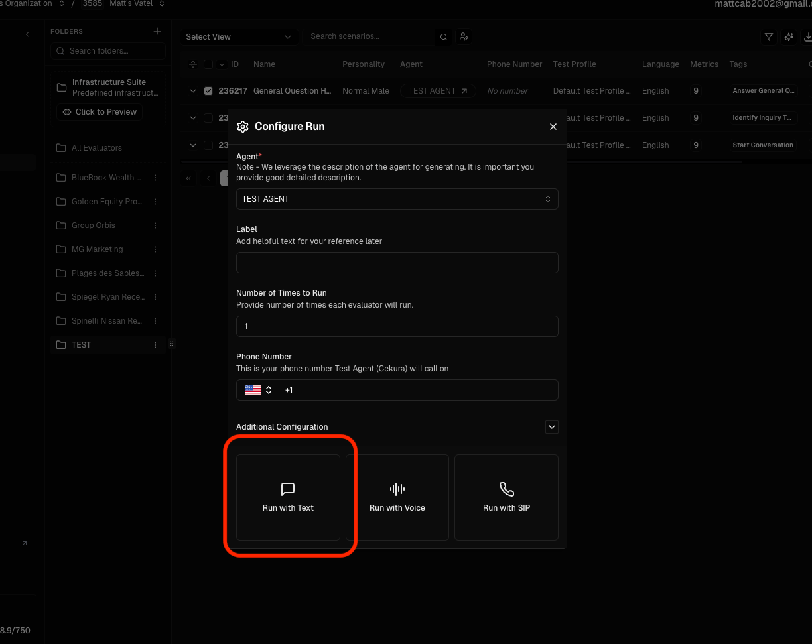This screenshot has height=644, width=812.
Task: Open the TEST AGENT link in first row
Action: click(x=438, y=91)
